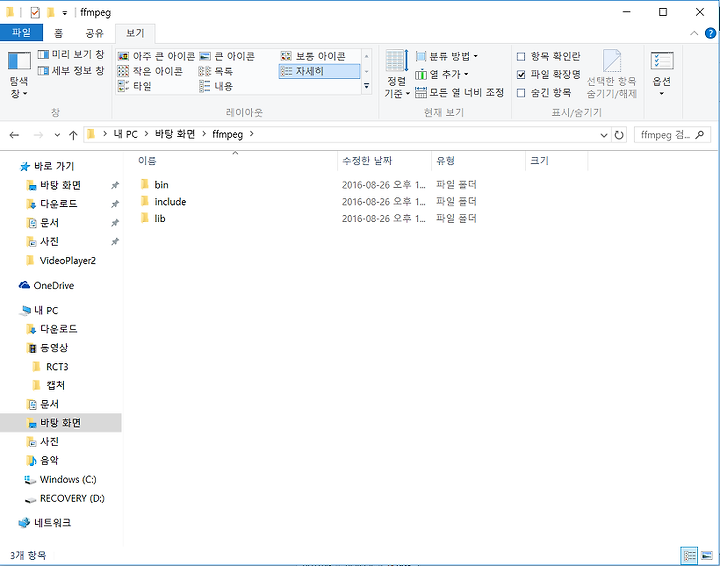Open the address bar history dropdown

(x=603, y=135)
